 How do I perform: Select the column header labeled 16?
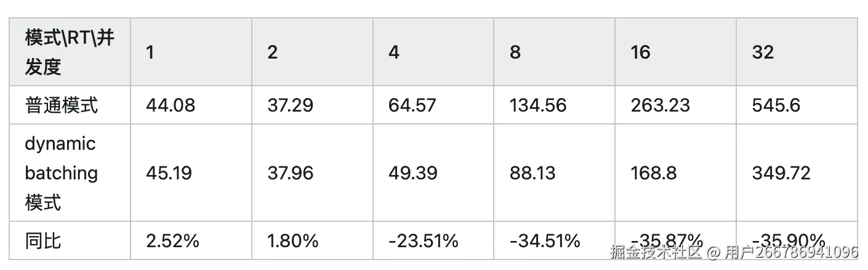pyautogui.click(x=640, y=52)
